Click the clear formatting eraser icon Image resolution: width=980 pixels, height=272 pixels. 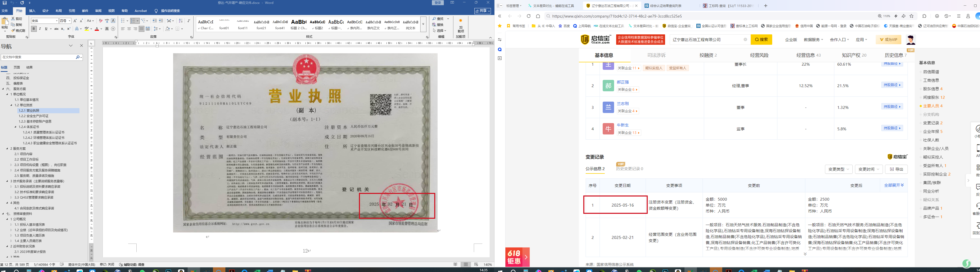(x=100, y=21)
